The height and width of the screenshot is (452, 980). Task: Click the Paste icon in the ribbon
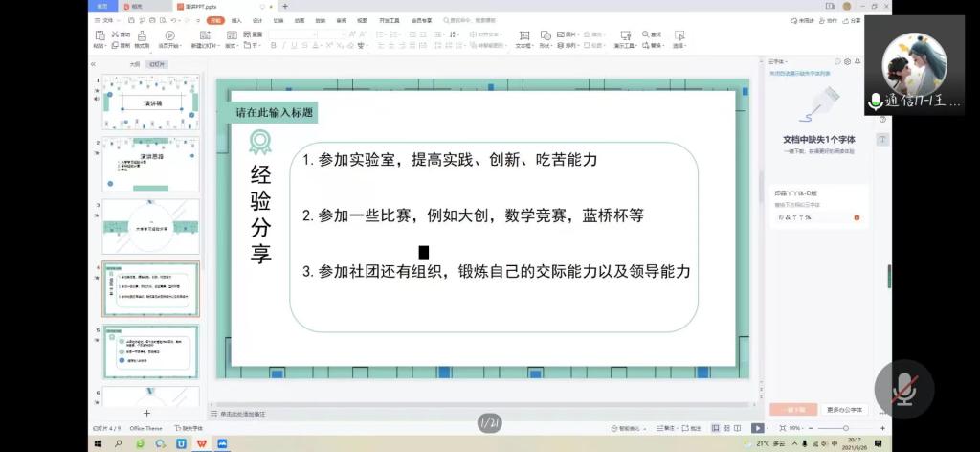coord(100,36)
